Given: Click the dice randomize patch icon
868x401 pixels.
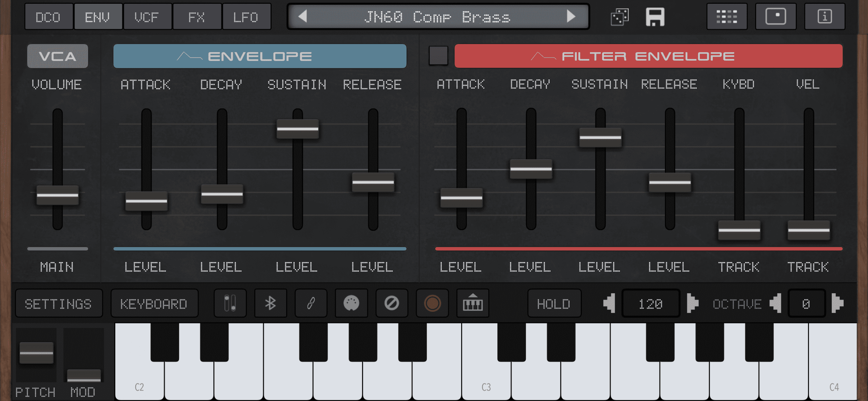Looking at the screenshot, I should [x=619, y=17].
